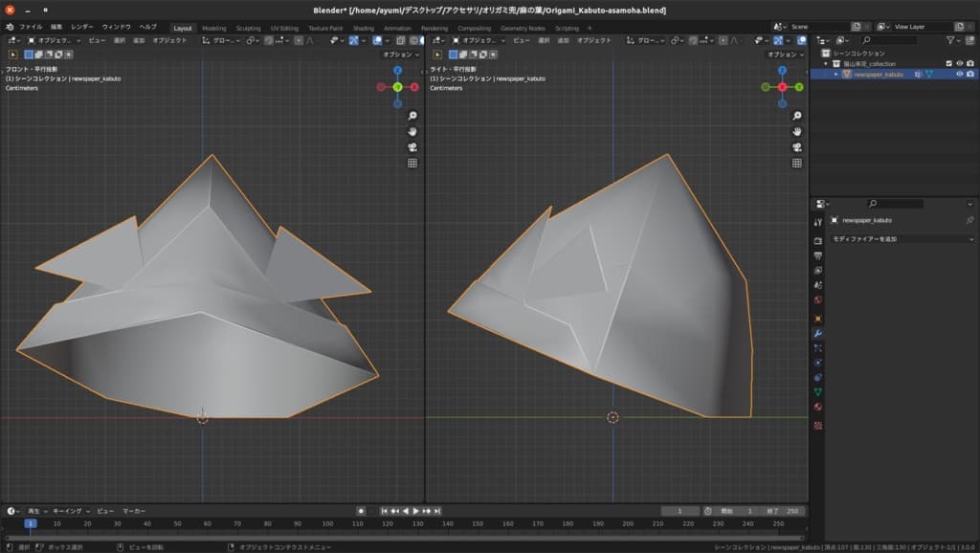
Task: Switch orthographic/perspective grid icon in the right viewport
Action: pyautogui.click(x=796, y=163)
